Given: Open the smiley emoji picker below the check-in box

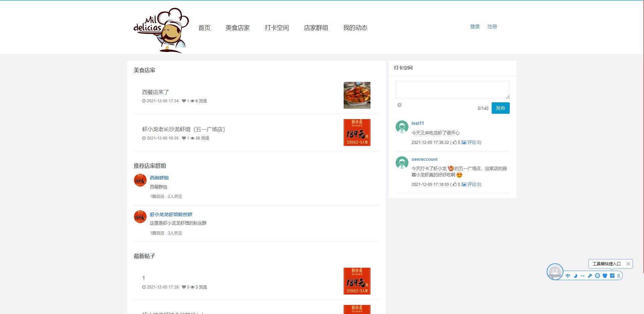Looking at the screenshot, I should [x=399, y=105].
